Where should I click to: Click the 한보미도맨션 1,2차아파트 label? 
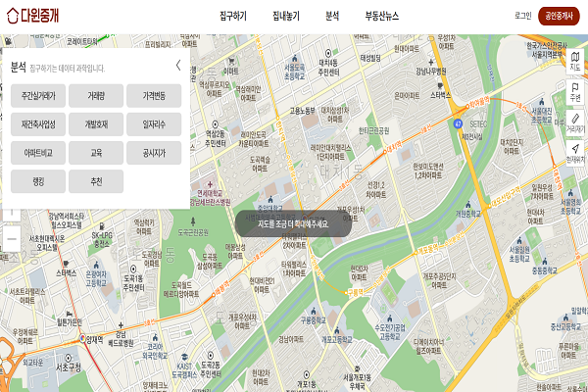pos(428,171)
